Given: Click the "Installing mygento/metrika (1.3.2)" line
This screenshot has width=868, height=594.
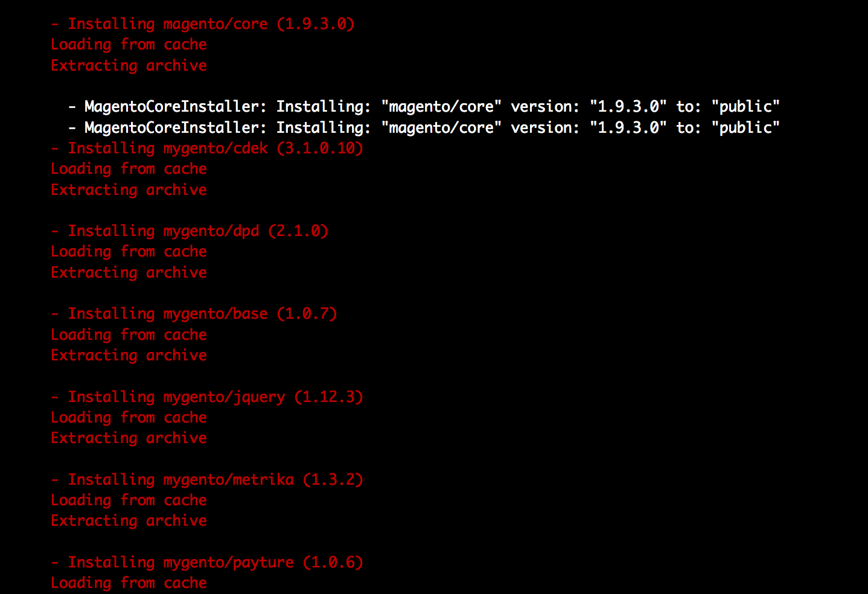Looking at the screenshot, I should point(206,480).
